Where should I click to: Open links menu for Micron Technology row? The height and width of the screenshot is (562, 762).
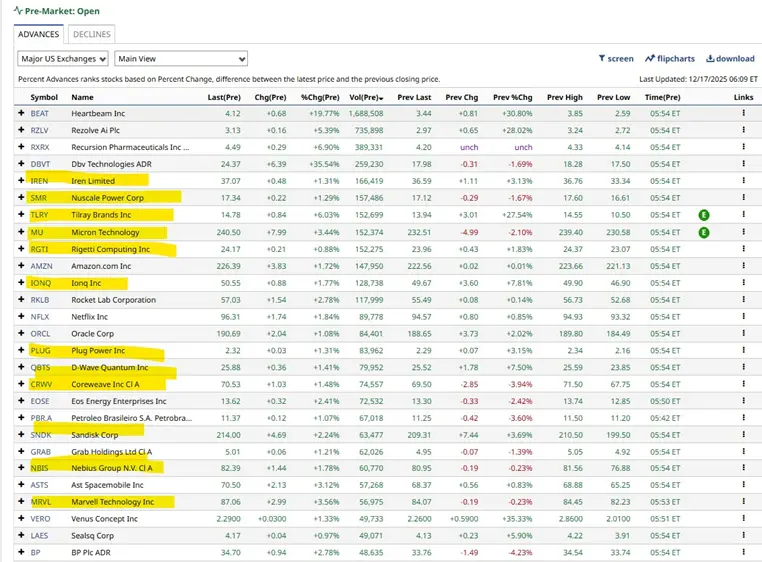(744, 232)
